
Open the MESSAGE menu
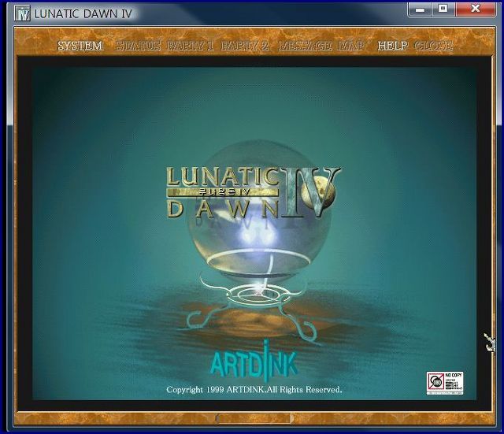click(305, 46)
